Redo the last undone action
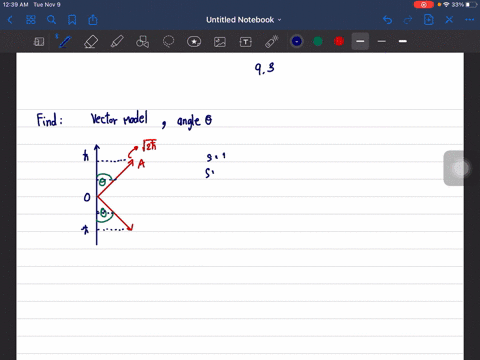Image resolution: width=480 pixels, height=360 pixels. pos(408,20)
